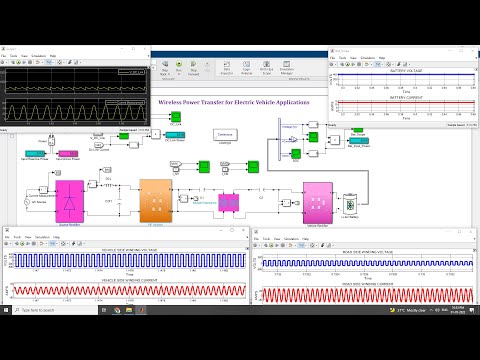Open scale axes dropdown in Battery Voltage scope
The height and width of the screenshot is (360, 480).
(x=392, y=64)
